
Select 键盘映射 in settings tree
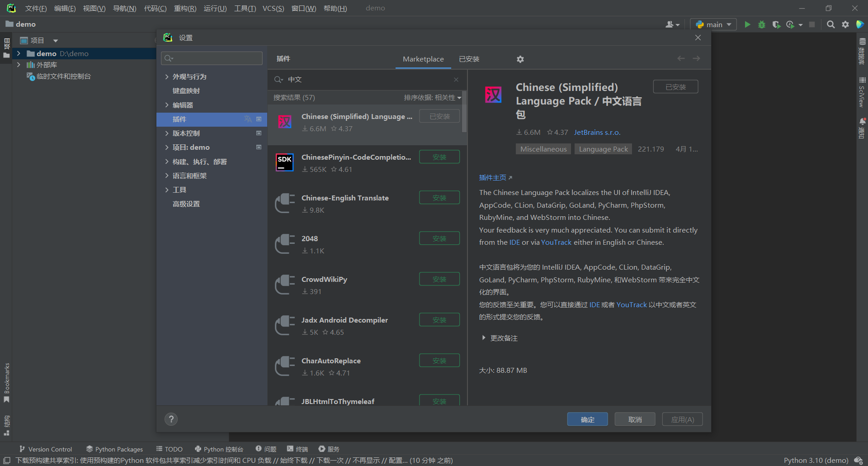tap(186, 91)
